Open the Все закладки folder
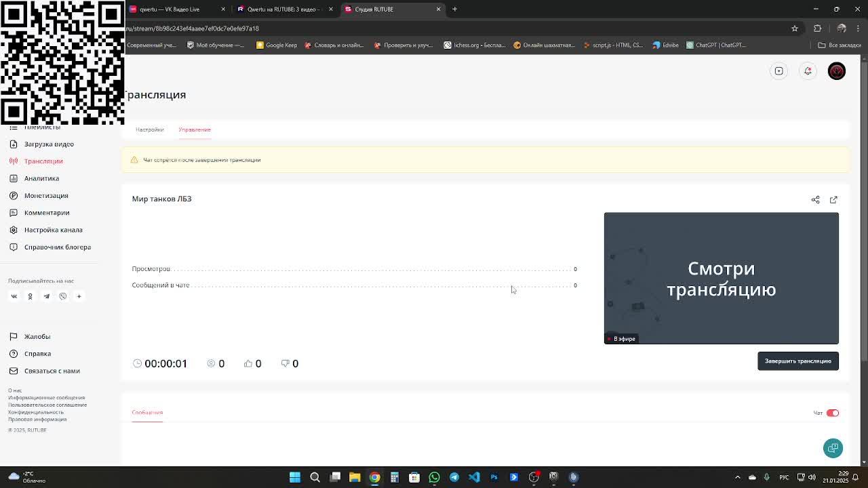This screenshot has height=488, width=868. click(839, 45)
